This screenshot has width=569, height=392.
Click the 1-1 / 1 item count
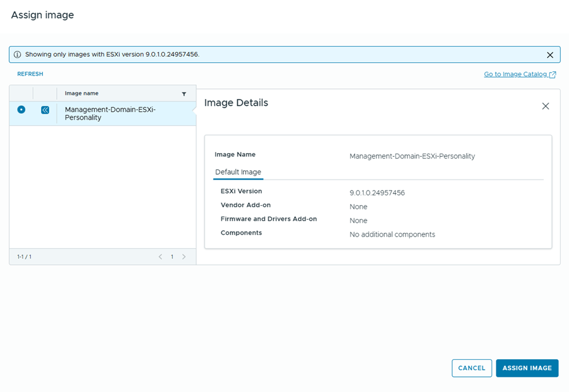24,257
